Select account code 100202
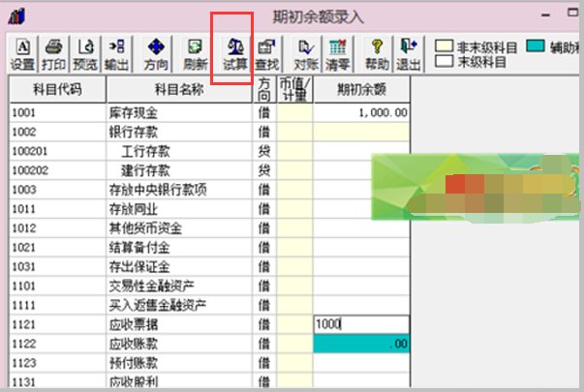Screen dimensions: 584x392 (x=30, y=171)
